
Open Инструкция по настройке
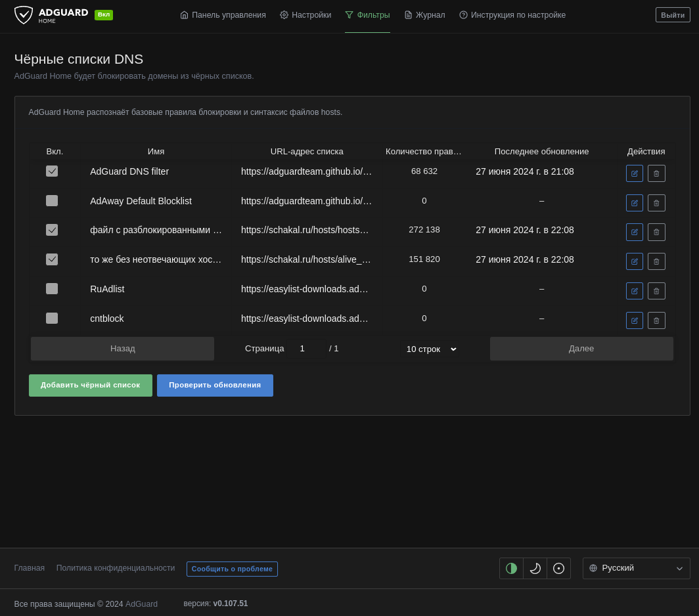512,15
